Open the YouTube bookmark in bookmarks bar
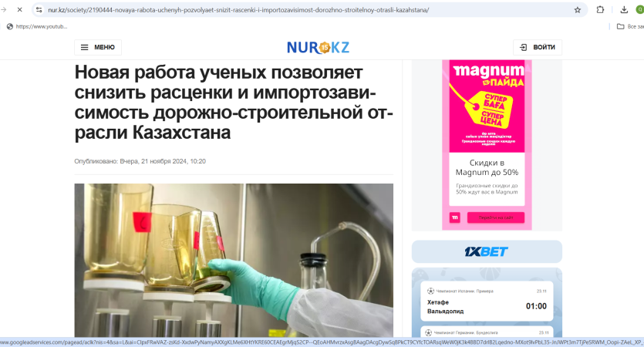This screenshot has width=644, height=347. [37, 26]
